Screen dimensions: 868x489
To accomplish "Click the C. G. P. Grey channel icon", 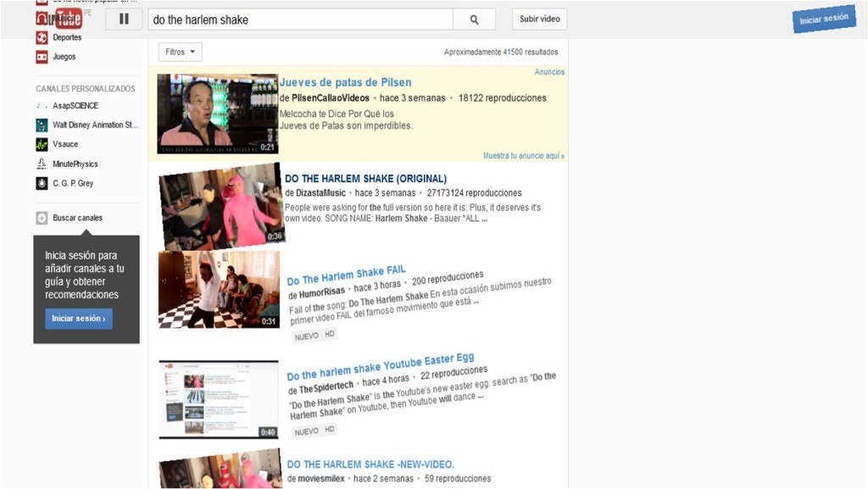I will pos(42,183).
